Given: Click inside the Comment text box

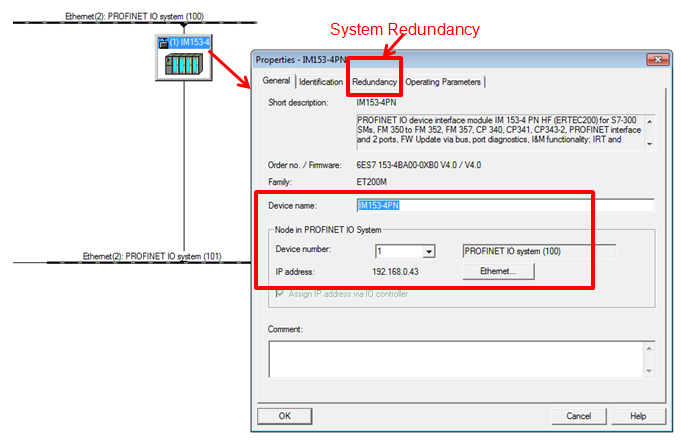Looking at the screenshot, I should [456, 359].
